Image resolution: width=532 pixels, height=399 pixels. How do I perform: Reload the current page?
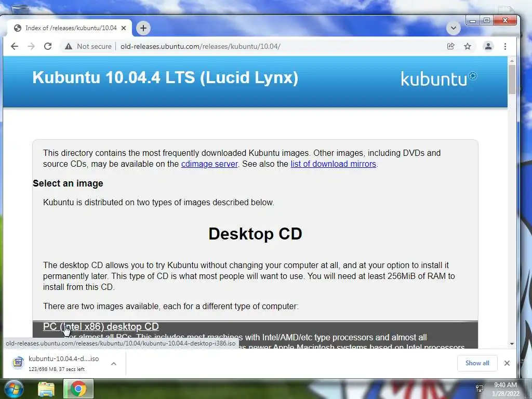pos(48,46)
